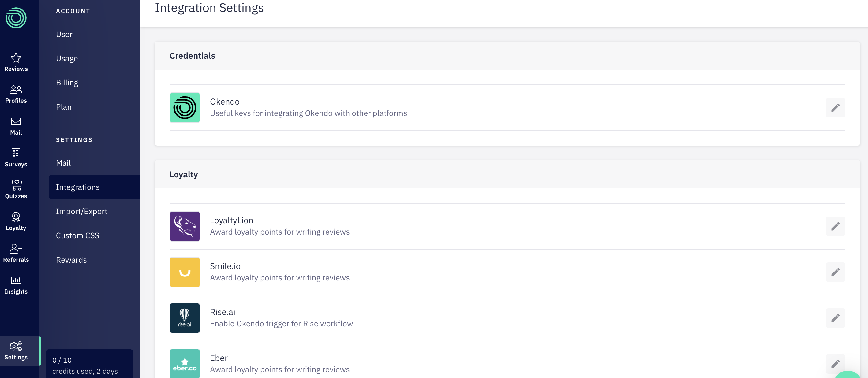Edit the Smile.io integration
Screen dimensions: 868x378
coord(835,272)
